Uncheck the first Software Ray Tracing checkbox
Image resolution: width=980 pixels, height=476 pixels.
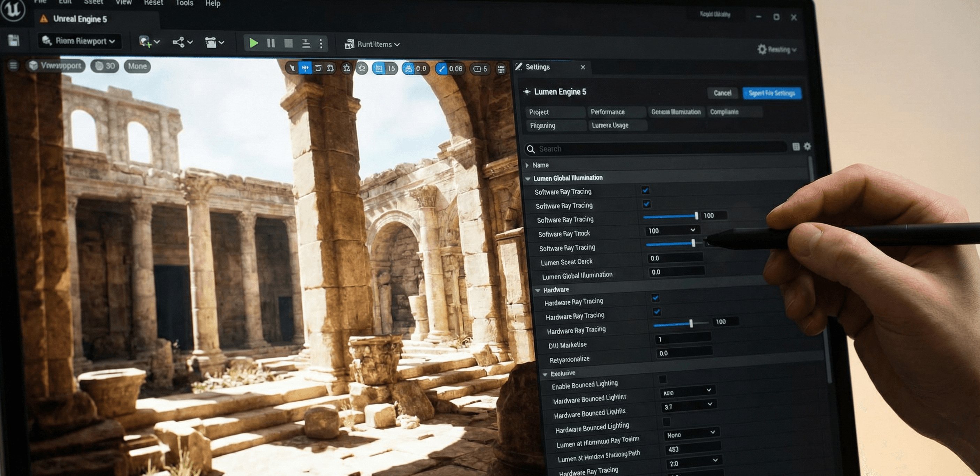pyautogui.click(x=645, y=190)
